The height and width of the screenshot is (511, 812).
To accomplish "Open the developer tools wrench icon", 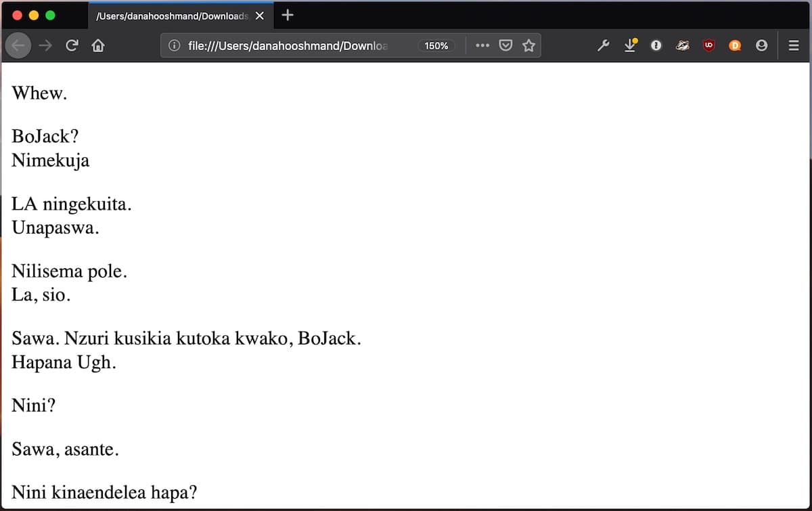I will (604, 45).
